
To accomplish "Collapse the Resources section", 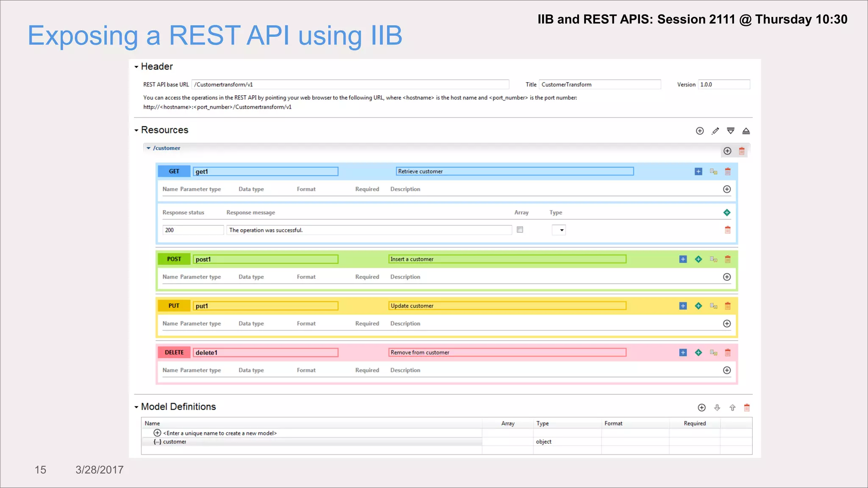I will click(136, 130).
